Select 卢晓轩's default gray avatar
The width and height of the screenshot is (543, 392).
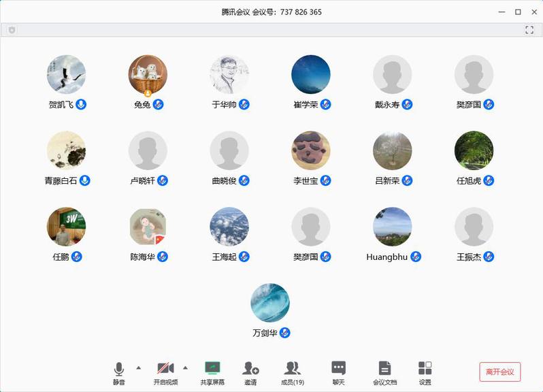point(148,150)
